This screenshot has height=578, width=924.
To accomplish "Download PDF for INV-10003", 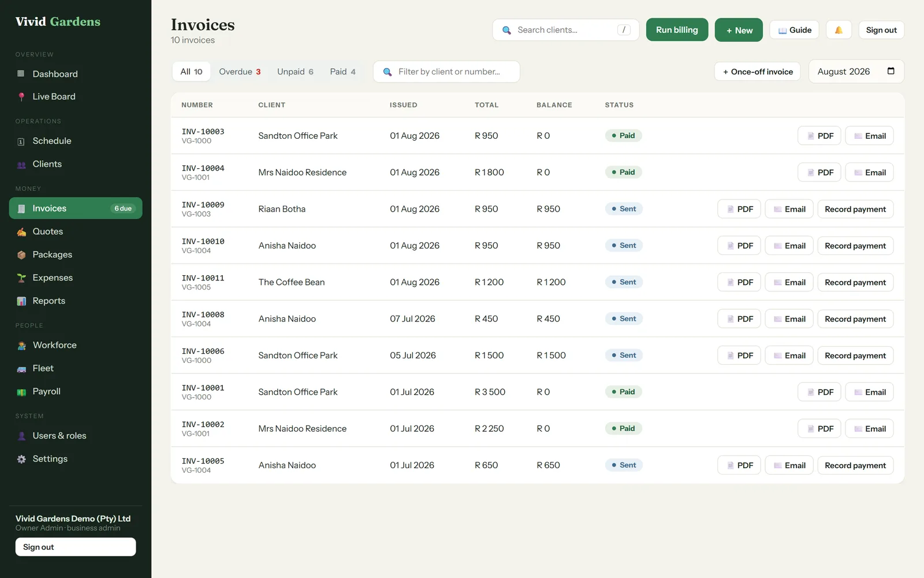I will click(819, 136).
